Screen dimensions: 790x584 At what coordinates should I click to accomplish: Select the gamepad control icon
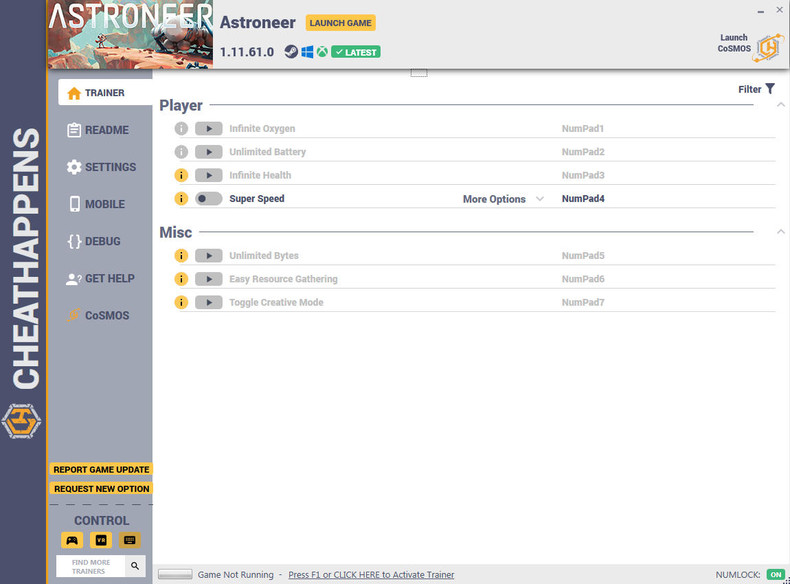click(72, 540)
